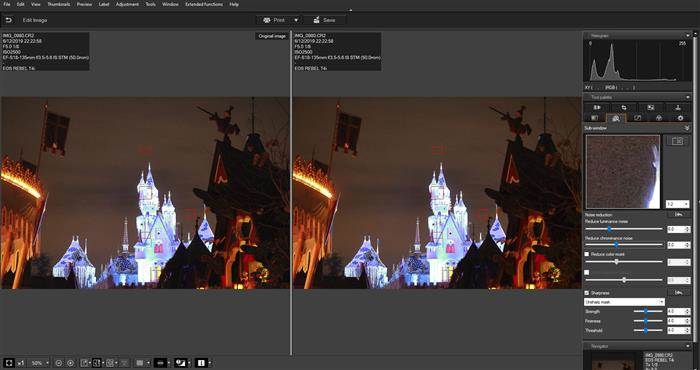Open the Adjustment menu
The image size is (700, 370).
(127, 4)
